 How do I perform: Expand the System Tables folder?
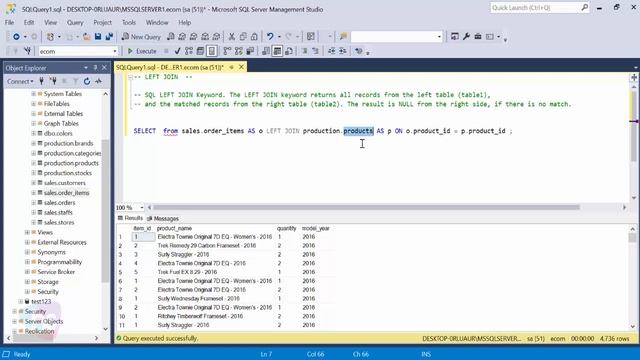[33, 94]
